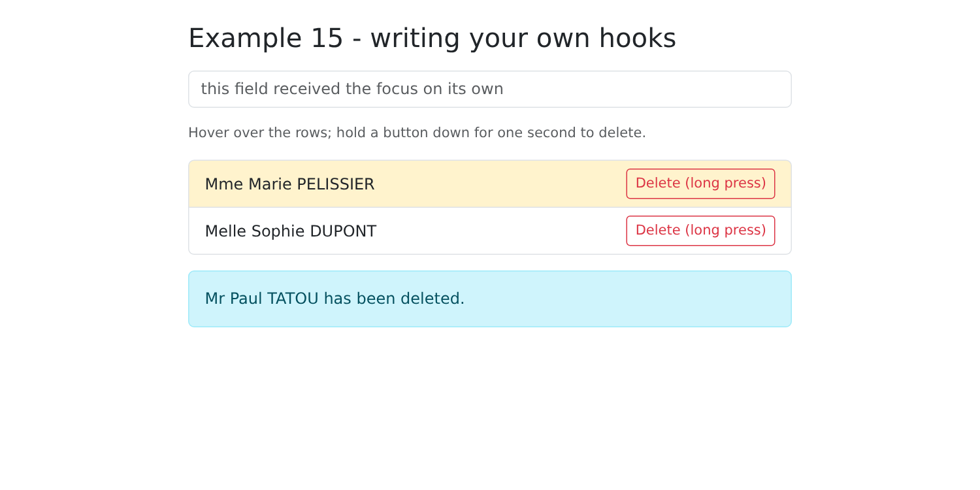The width and height of the screenshot is (980, 490).
Task: Focus the text input field
Action: click(x=490, y=89)
